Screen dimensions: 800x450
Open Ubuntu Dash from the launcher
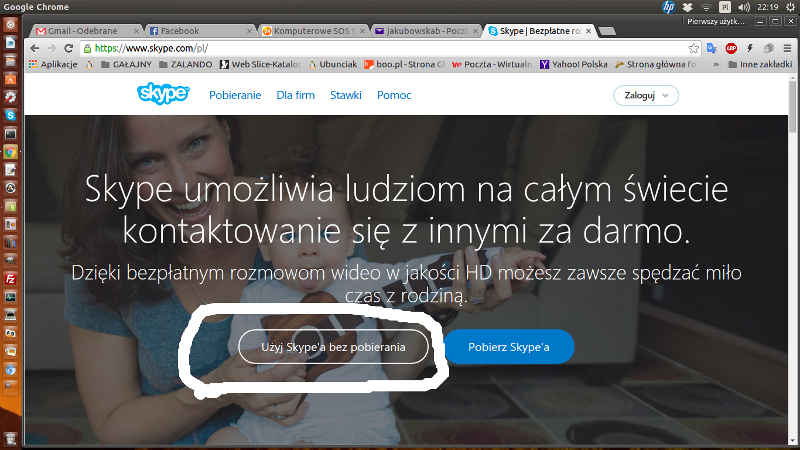click(x=10, y=24)
